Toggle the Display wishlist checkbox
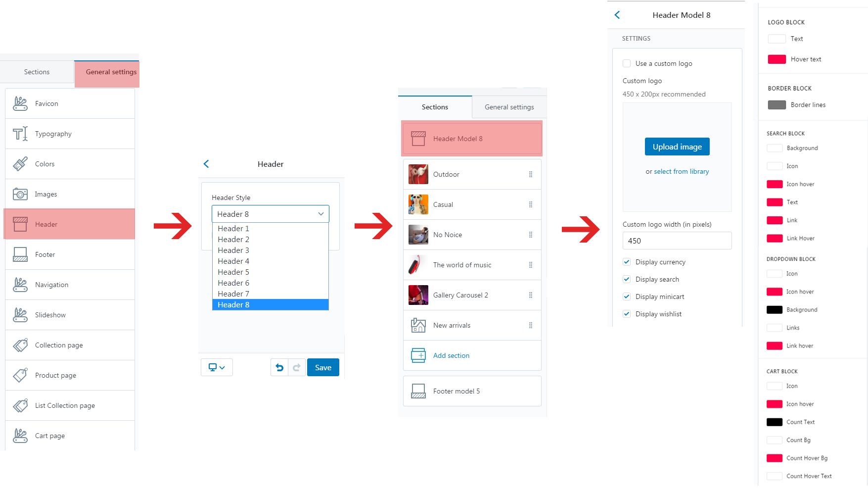 point(627,314)
